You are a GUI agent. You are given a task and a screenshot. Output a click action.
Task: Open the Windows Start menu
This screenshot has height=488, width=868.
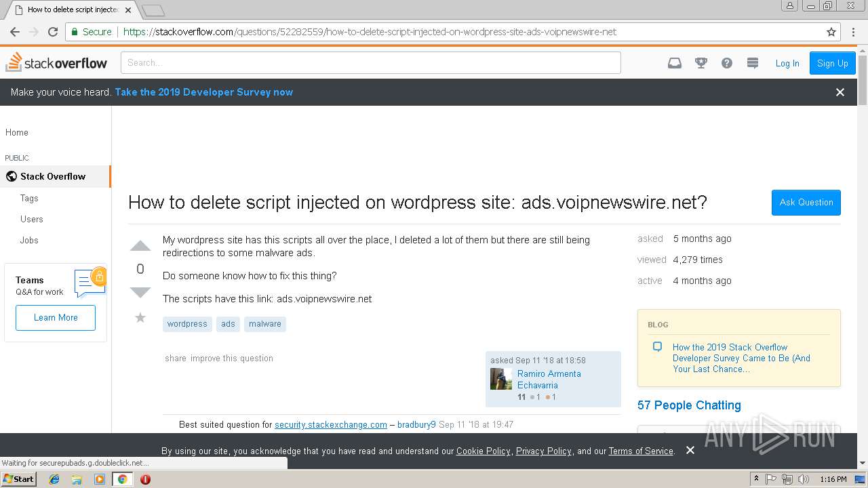coord(19,479)
